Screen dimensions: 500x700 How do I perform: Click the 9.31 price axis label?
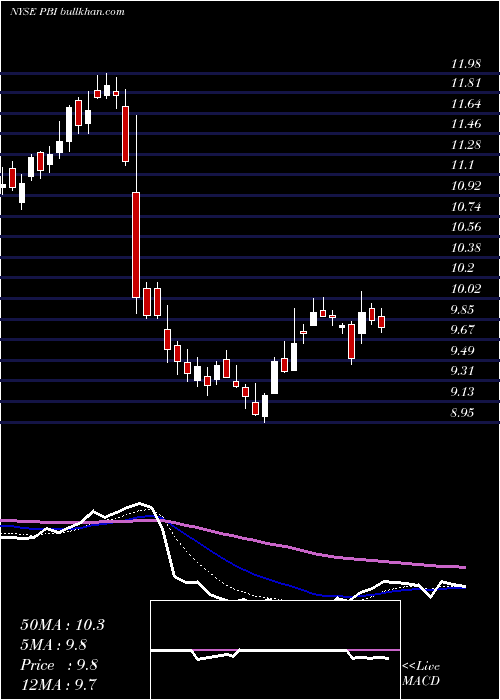tap(462, 371)
